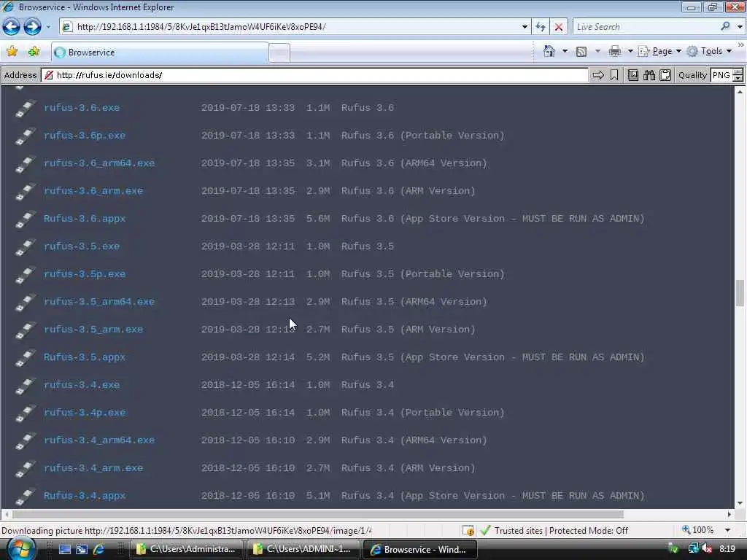Download rufus-3.5.exe
This screenshot has height=560, width=747.
tap(82, 246)
